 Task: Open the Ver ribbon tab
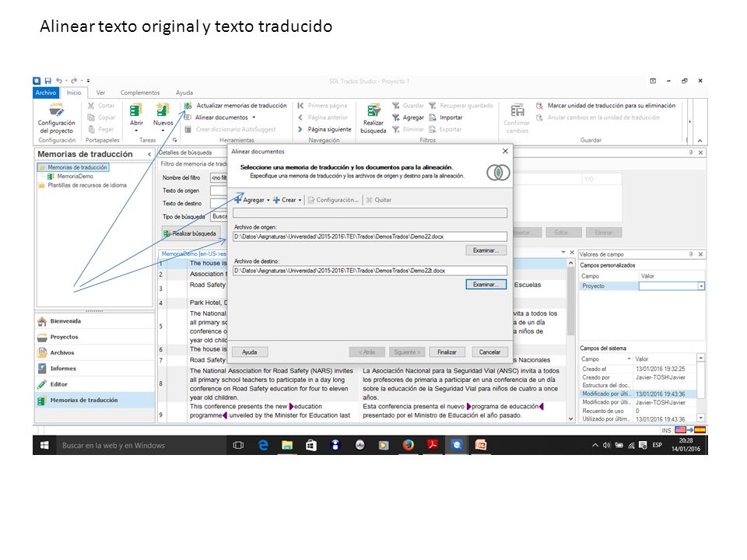100,93
